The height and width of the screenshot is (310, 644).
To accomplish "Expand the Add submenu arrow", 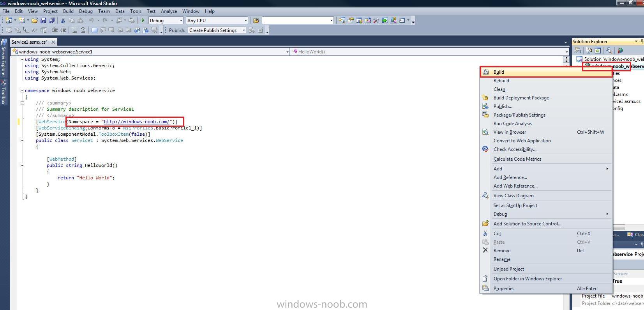I will tap(607, 169).
